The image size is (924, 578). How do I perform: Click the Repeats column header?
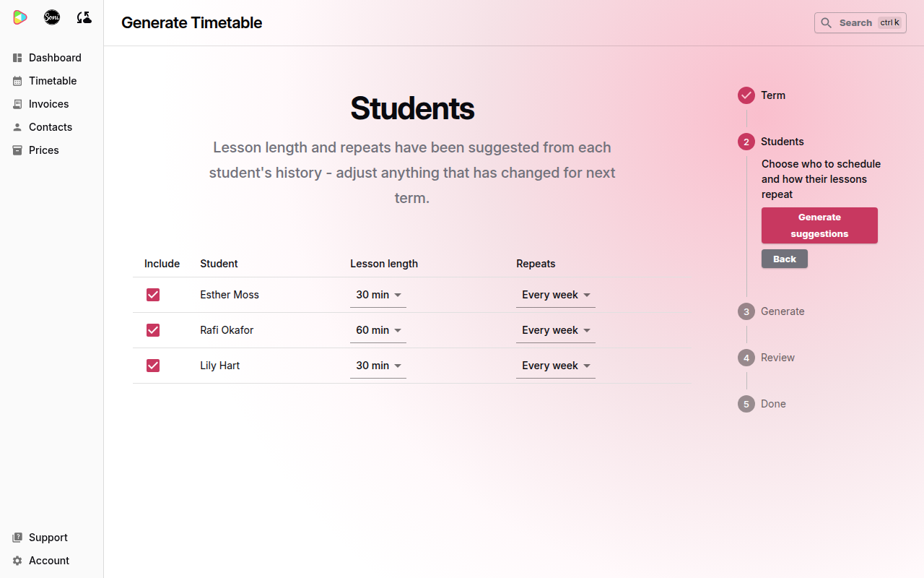pos(536,264)
